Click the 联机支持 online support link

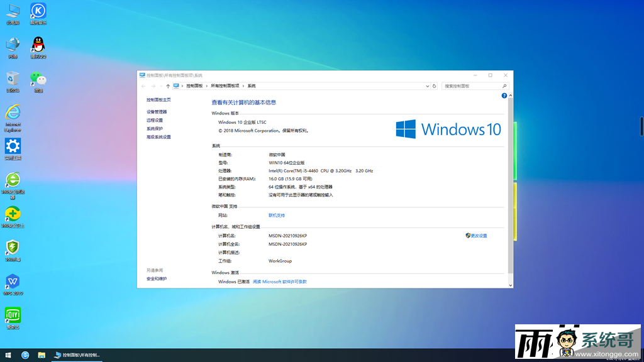[x=277, y=215]
